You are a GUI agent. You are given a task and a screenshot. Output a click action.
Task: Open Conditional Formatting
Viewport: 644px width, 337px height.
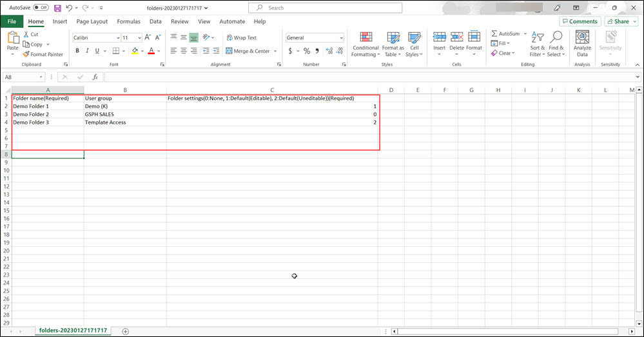pos(366,44)
